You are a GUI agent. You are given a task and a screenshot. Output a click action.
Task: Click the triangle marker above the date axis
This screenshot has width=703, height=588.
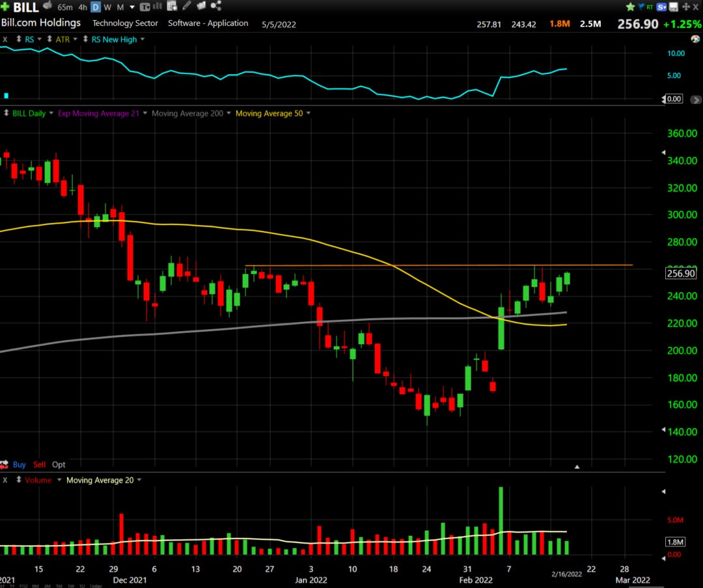tap(577, 466)
